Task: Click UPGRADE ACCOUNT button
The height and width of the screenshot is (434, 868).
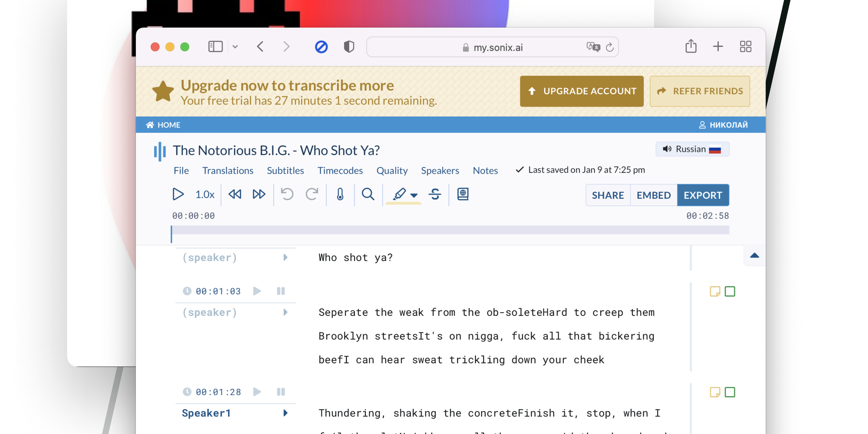Action: pos(581,91)
